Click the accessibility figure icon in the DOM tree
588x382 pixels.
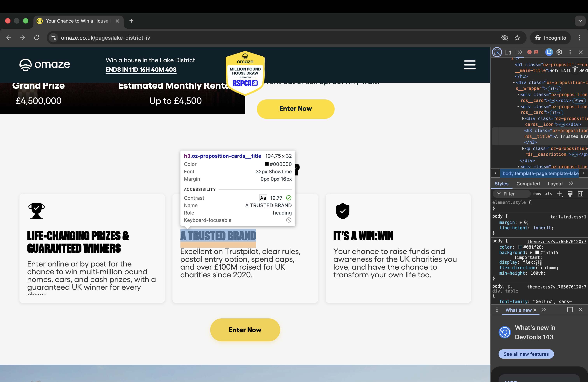pyautogui.click(x=575, y=69)
